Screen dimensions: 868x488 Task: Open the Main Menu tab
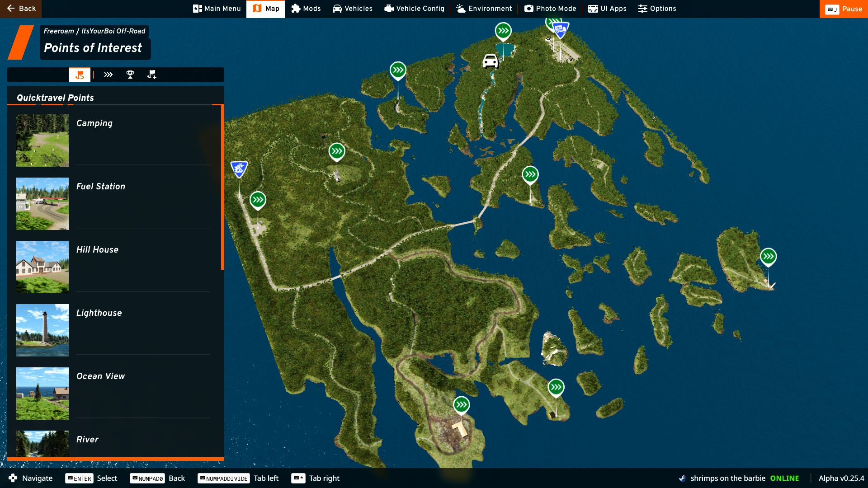217,9
